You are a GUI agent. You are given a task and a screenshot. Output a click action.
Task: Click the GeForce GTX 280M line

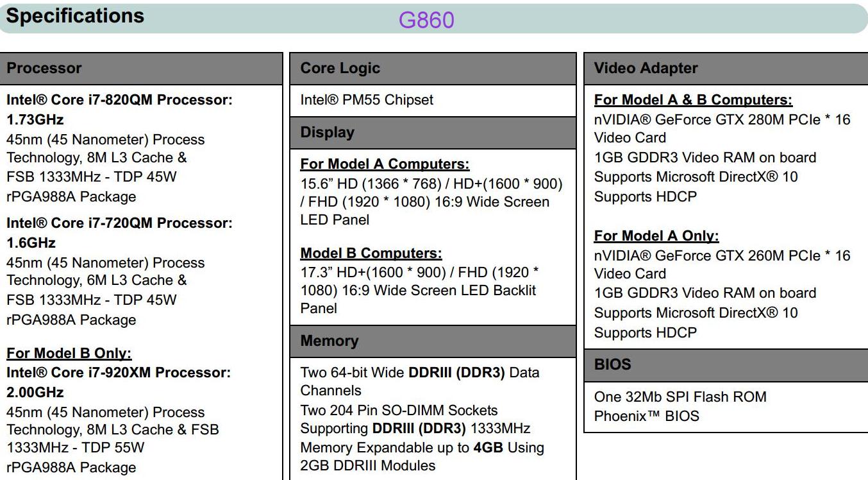tap(722, 120)
